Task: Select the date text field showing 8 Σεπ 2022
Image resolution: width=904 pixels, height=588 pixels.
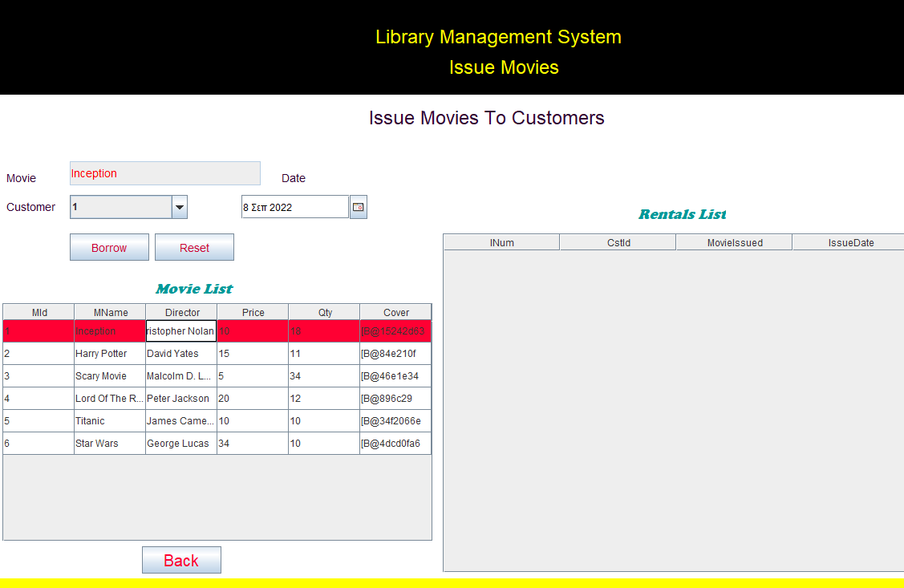Action: [x=293, y=206]
